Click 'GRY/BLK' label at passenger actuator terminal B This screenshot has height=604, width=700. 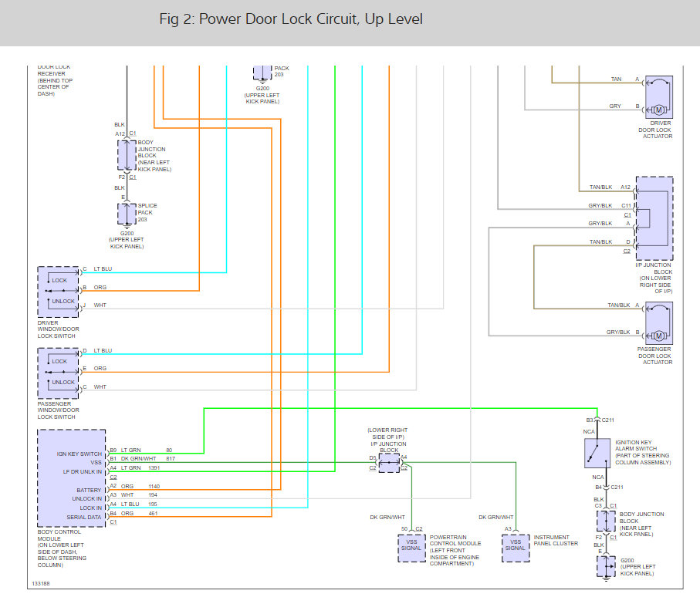pos(618,332)
